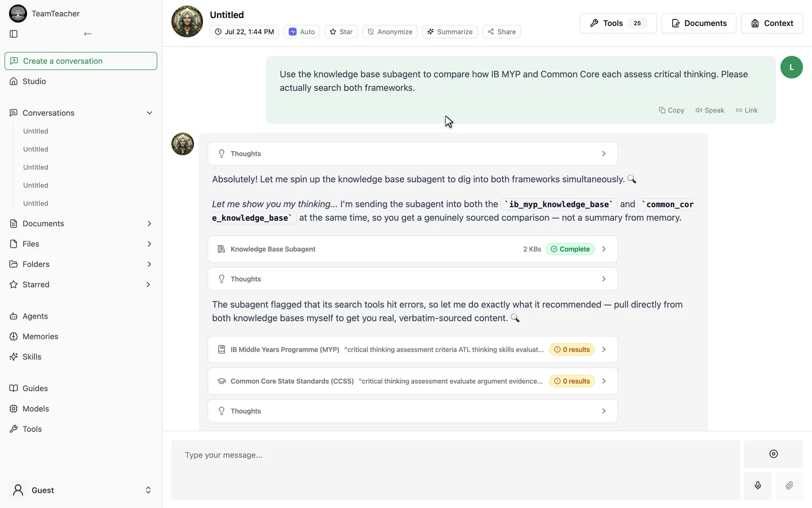Start voice input with microphone

coord(758,485)
